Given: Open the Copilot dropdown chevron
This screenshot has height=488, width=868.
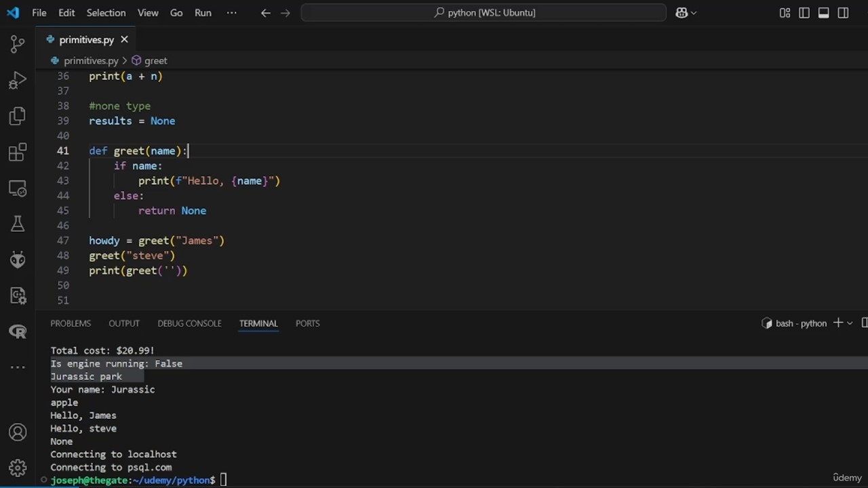Looking at the screenshot, I should [x=694, y=12].
